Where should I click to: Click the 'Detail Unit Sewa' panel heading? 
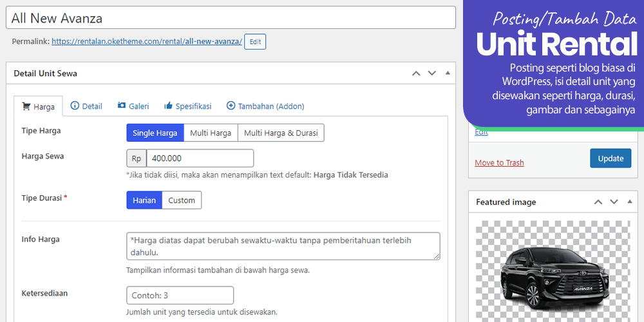click(x=45, y=73)
